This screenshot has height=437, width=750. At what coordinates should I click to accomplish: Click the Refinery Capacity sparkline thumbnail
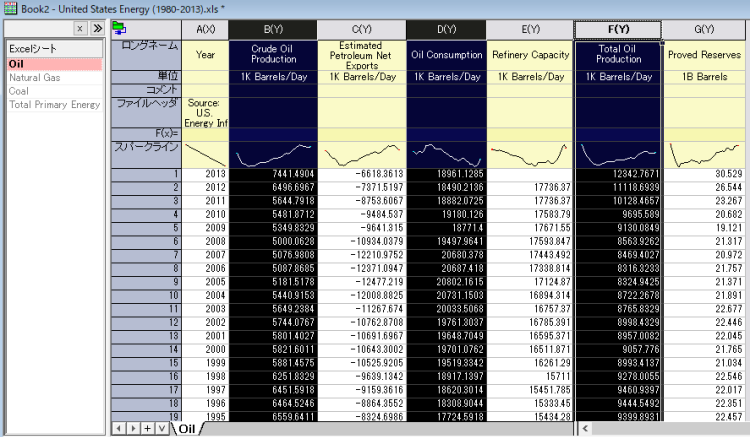point(530,154)
